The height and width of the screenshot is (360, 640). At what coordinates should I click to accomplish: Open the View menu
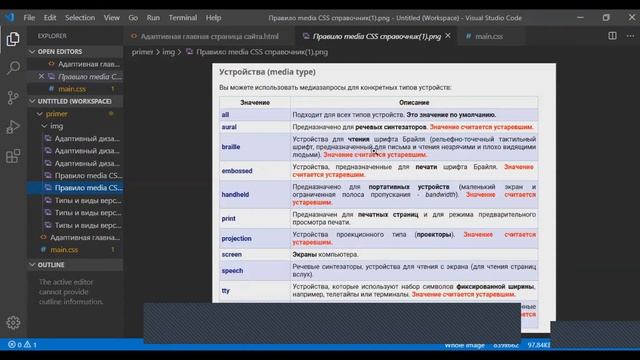(111, 18)
